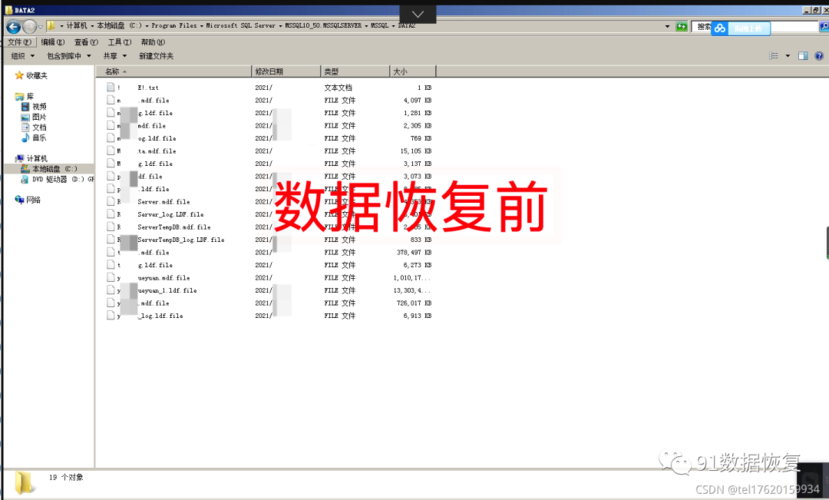Select the file sized 769 KB
The height and width of the screenshot is (500, 829).
click(x=269, y=138)
